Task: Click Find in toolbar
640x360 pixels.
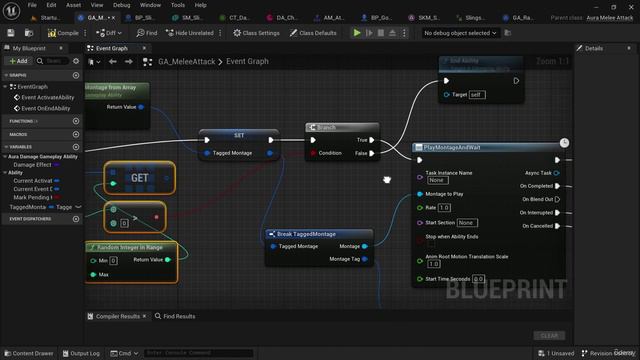Action: (x=147, y=33)
